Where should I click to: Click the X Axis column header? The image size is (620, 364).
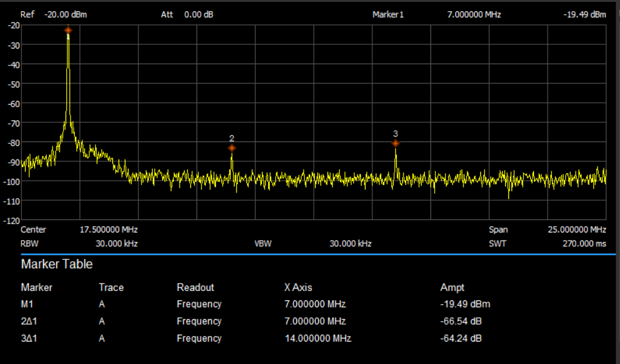298,287
